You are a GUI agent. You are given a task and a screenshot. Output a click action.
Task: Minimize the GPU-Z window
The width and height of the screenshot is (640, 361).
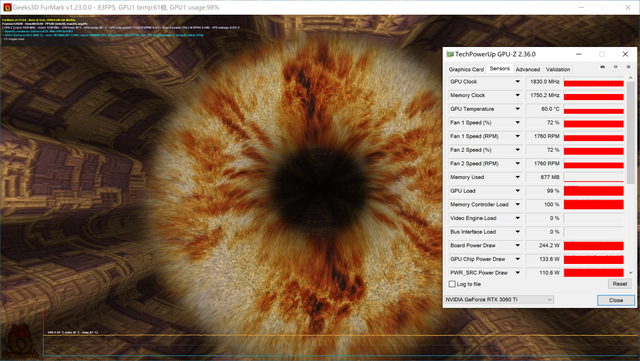point(578,54)
